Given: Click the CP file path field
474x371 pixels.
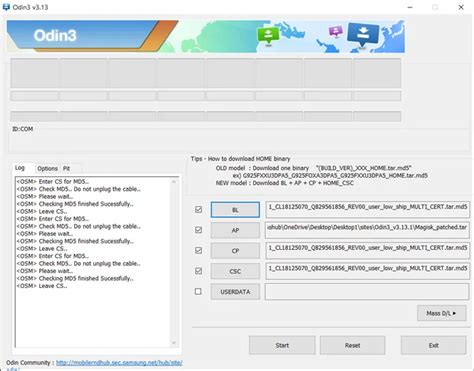Looking at the screenshot, I should 367,251.
